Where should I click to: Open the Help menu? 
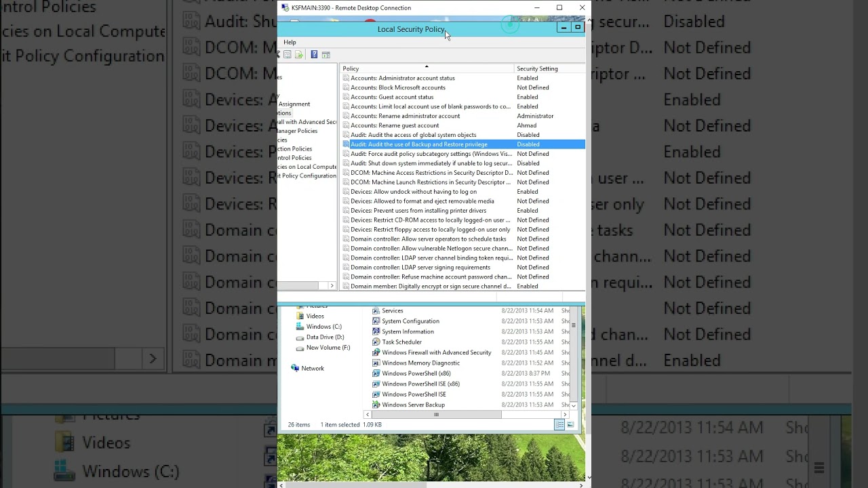(x=290, y=42)
